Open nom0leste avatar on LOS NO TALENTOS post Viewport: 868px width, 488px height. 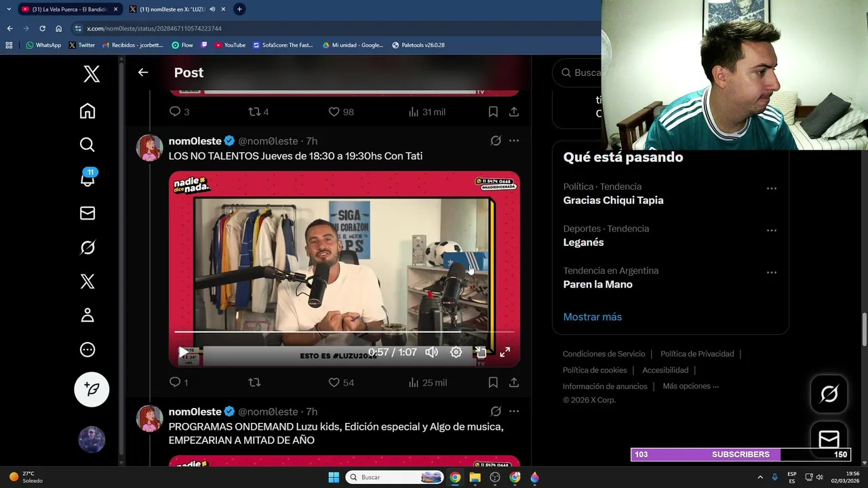149,148
